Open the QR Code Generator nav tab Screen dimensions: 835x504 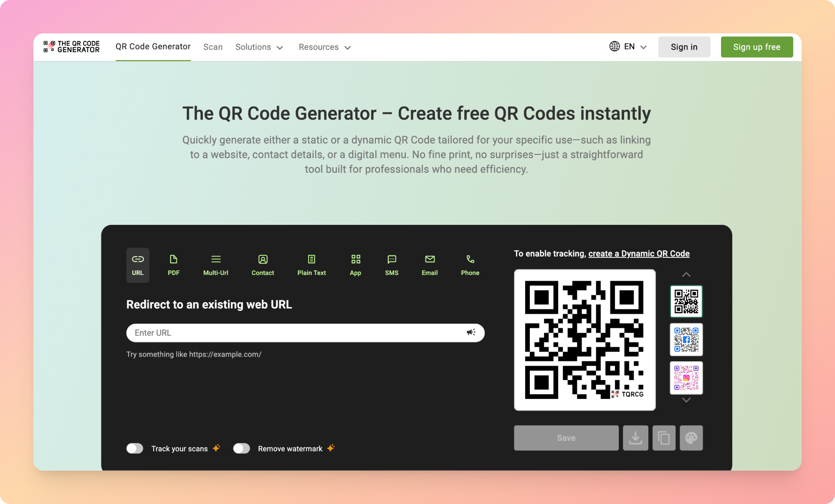(153, 47)
